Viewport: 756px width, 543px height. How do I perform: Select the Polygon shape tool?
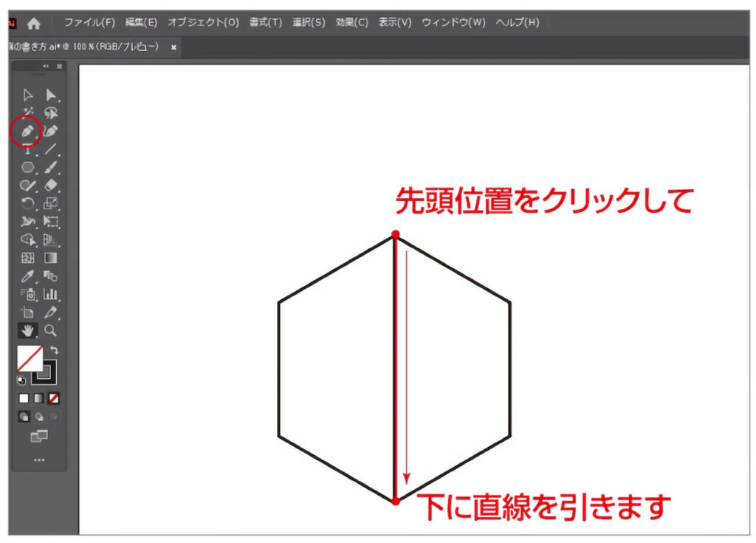click(x=27, y=167)
